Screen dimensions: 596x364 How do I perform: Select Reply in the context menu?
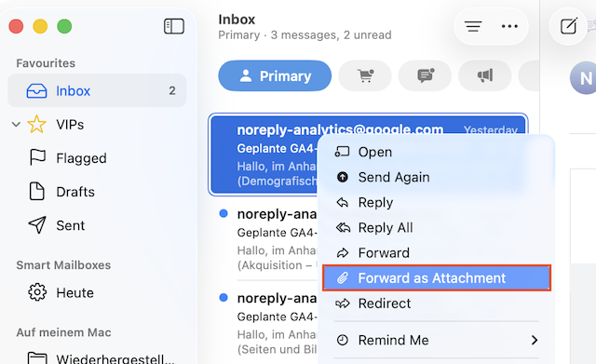[437, 202]
